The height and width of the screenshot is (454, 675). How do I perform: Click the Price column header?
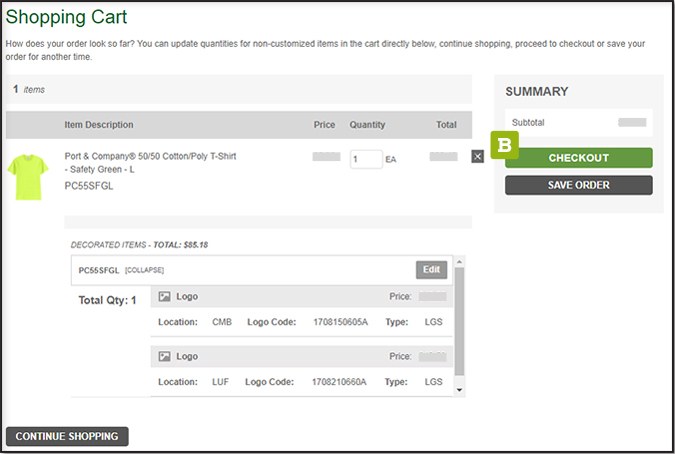(324, 125)
